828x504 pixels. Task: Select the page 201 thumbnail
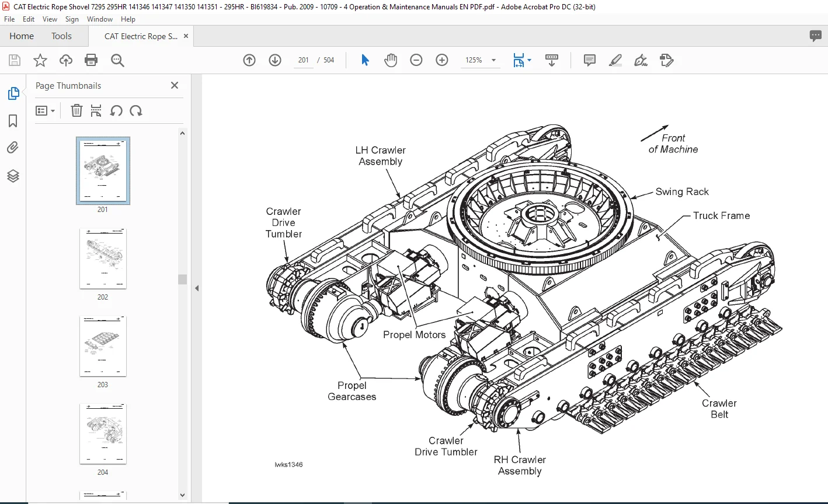pyautogui.click(x=103, y=170)
